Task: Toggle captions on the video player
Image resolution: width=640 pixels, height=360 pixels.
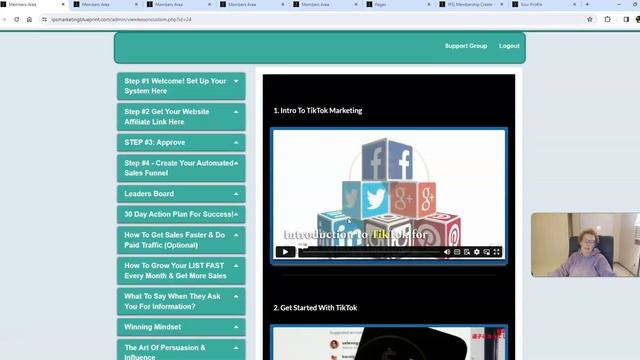Action: tap(457, 252)
